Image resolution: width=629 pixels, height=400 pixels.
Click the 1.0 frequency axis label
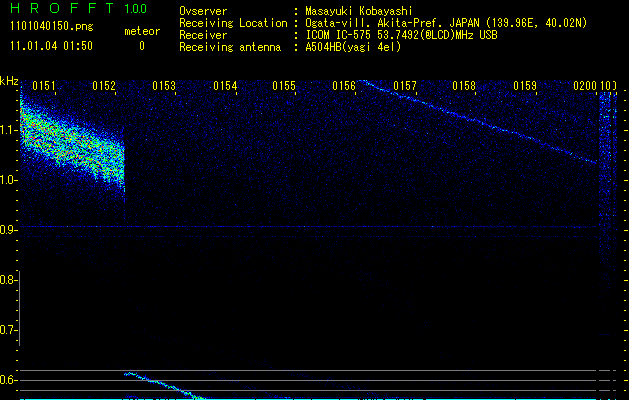tap(9, 180)
